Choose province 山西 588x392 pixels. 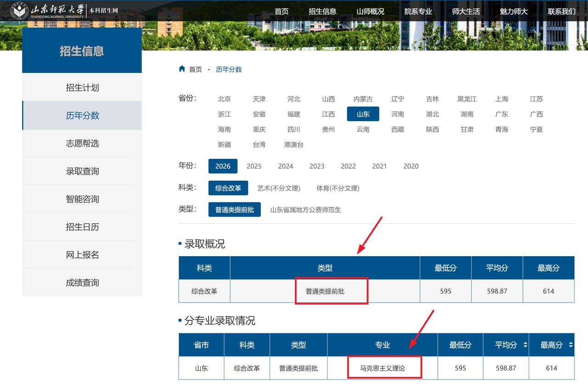click(328, 99)
